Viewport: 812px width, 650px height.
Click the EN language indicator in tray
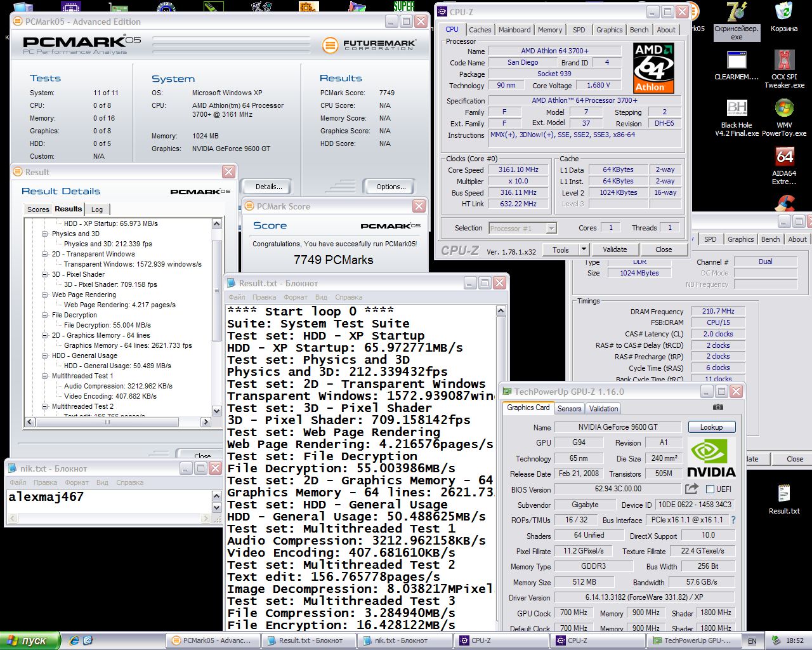tap(752, 640)
